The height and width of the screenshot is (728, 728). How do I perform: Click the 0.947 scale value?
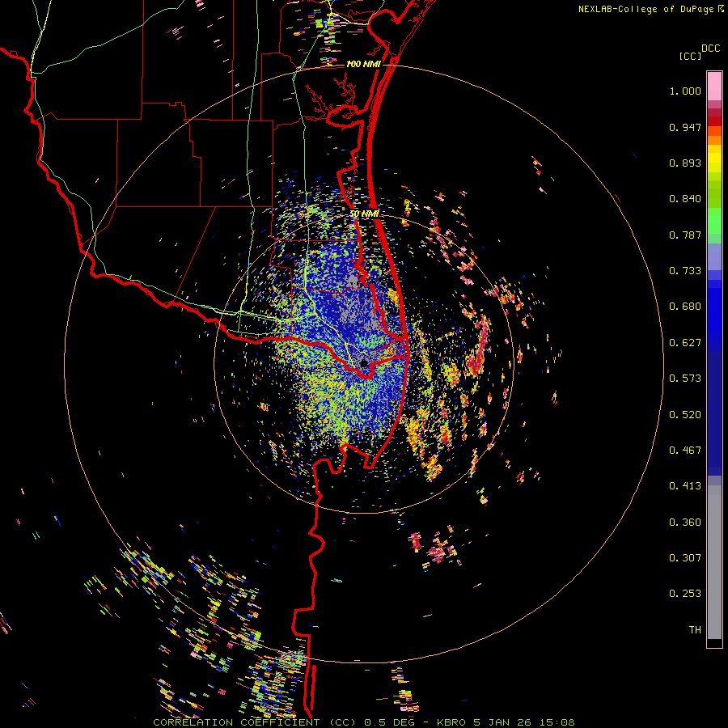[x=685, y=127]
